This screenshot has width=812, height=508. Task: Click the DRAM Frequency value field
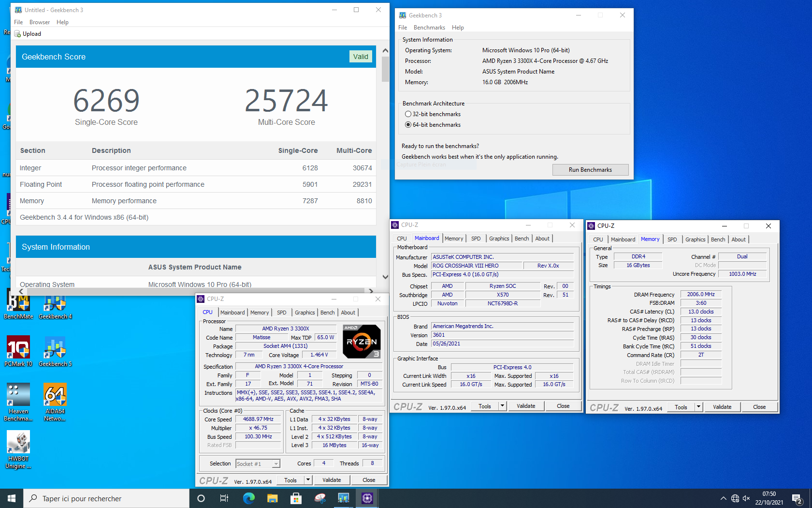point(701,294)
